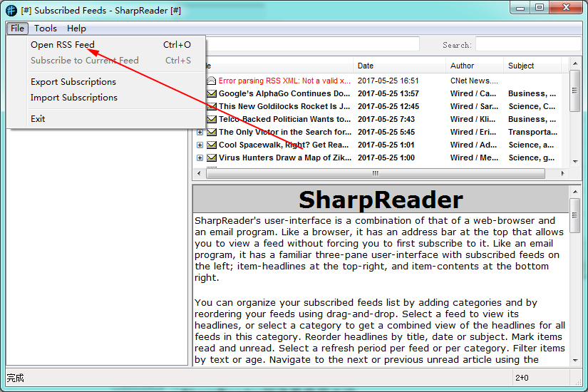Screen dimensions: 588x392
Task: Click envelope icon beside 'The Only Victor' headline
Action: coord(212,132)
